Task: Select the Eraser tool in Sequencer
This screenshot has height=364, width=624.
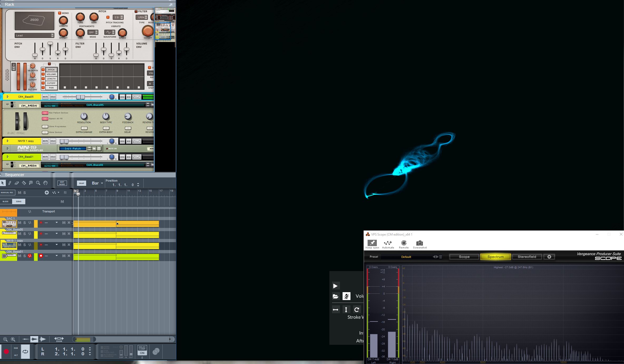Action: [17, 183]
